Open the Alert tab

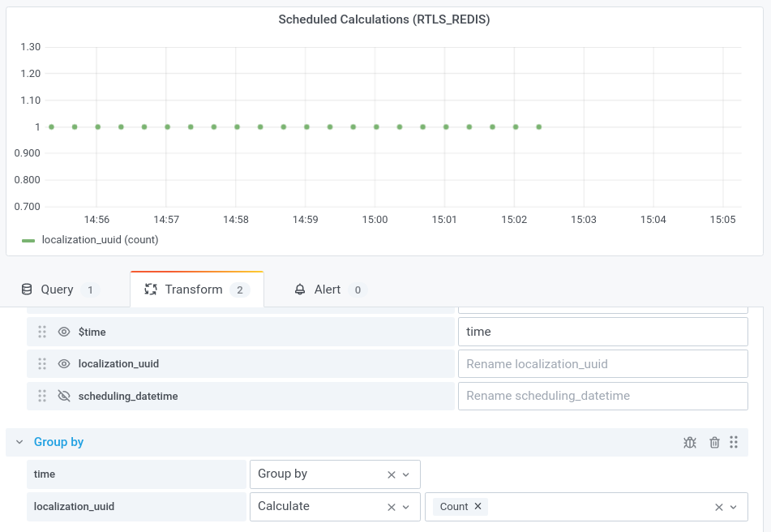[327, 289]
